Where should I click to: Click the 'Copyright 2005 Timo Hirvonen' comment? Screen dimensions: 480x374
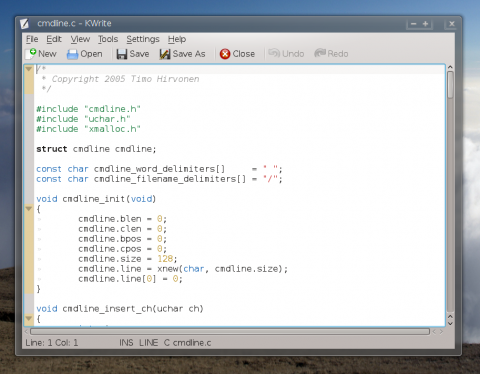point(125,79)
